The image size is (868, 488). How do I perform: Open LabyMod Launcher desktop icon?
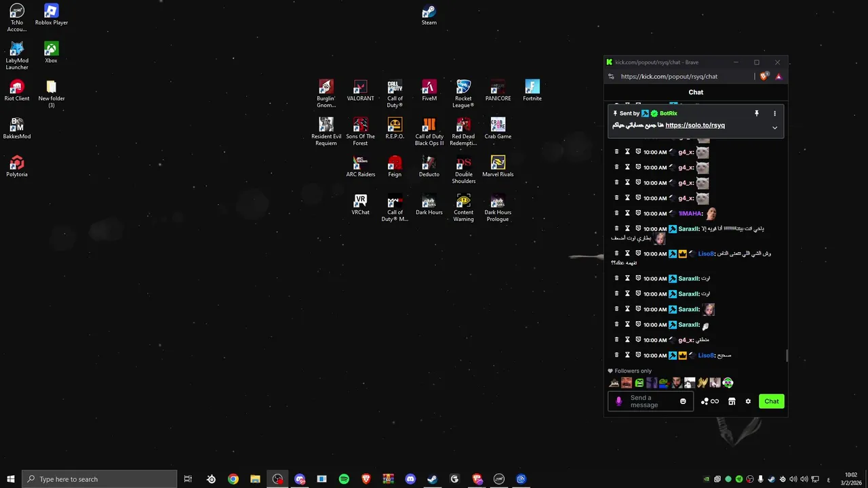[17, 56]
